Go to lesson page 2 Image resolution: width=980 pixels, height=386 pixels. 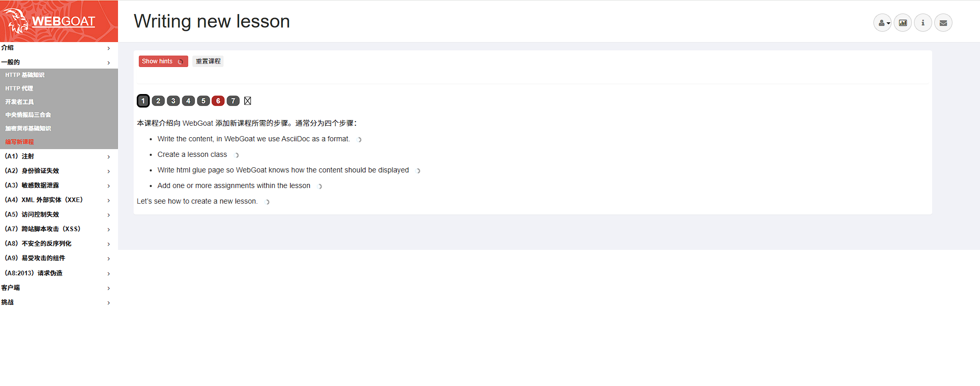[x=158, y=101]
